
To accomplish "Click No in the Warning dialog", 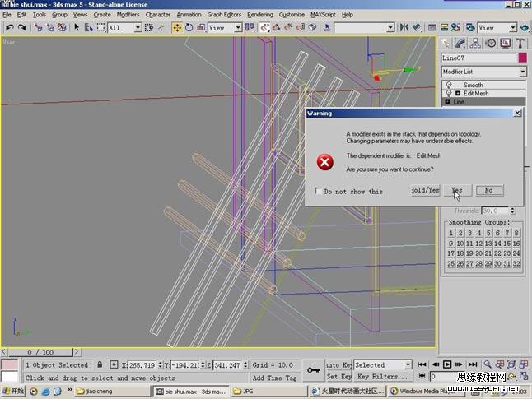I will (489, 190).
